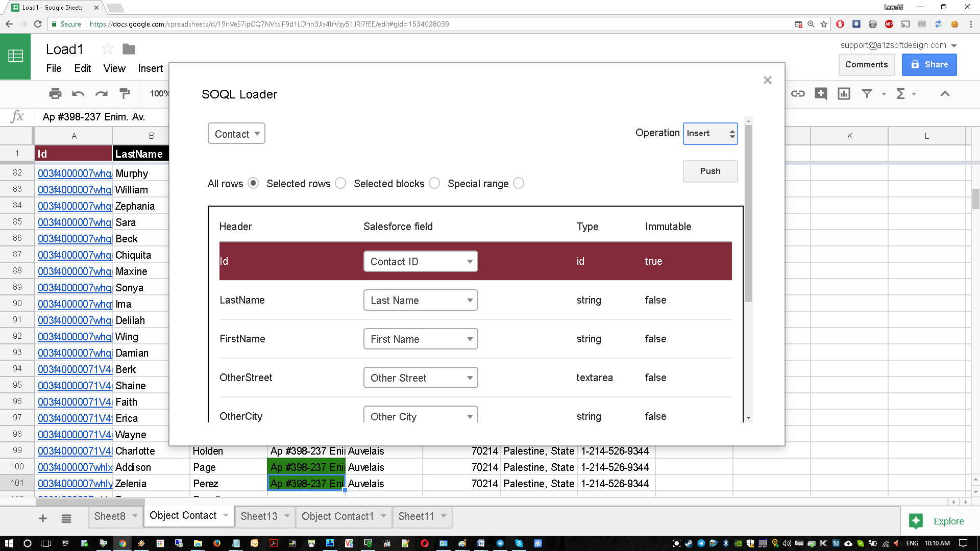The height and width of the screenshot is (551, 980).
Task: Click the Insert chart icon
Action: pos(843,94)
